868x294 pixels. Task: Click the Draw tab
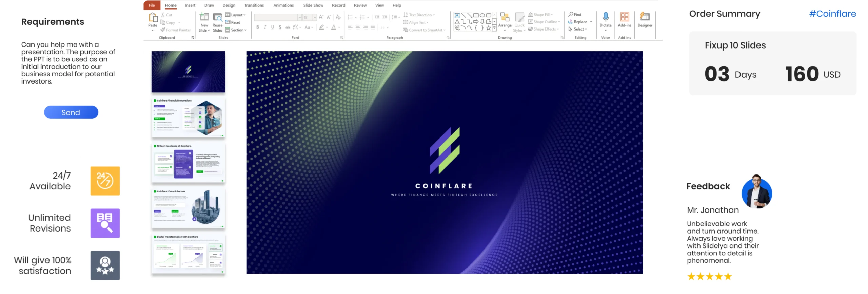tap(209, 5)
